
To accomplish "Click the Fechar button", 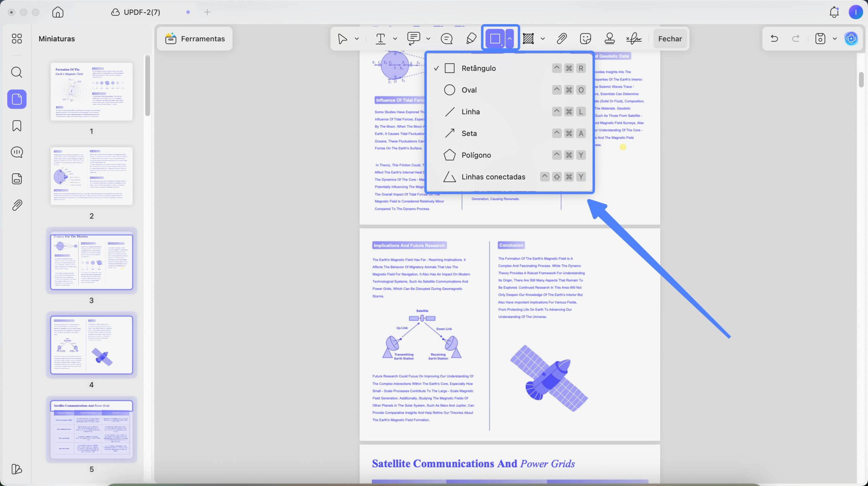I will (670, 39).
